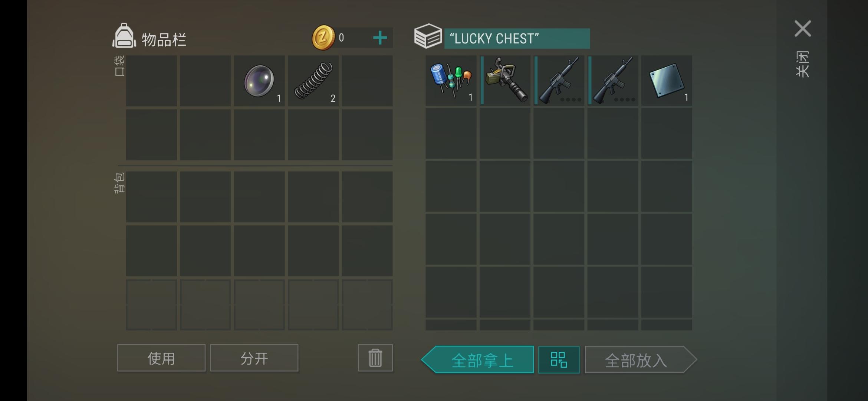Select the first M16 rifle in chest
This screenshot has width=868, height=401.
coord(559,81)
